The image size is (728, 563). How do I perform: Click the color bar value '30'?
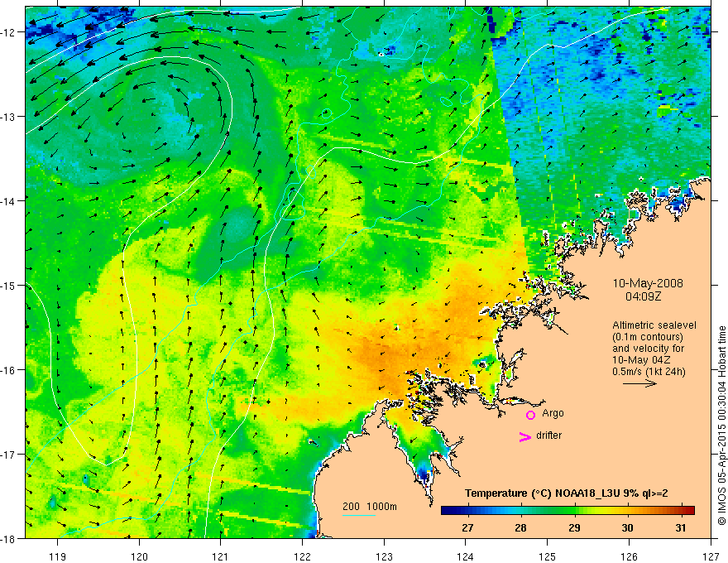coord(627,527)
